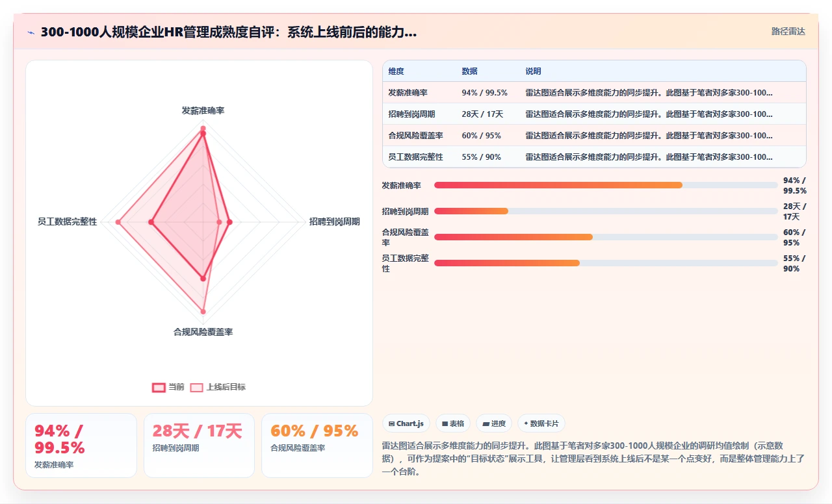Toggle the 当前 dataset in the chart legend
This screenshot has width=832, height=504.
168,387
